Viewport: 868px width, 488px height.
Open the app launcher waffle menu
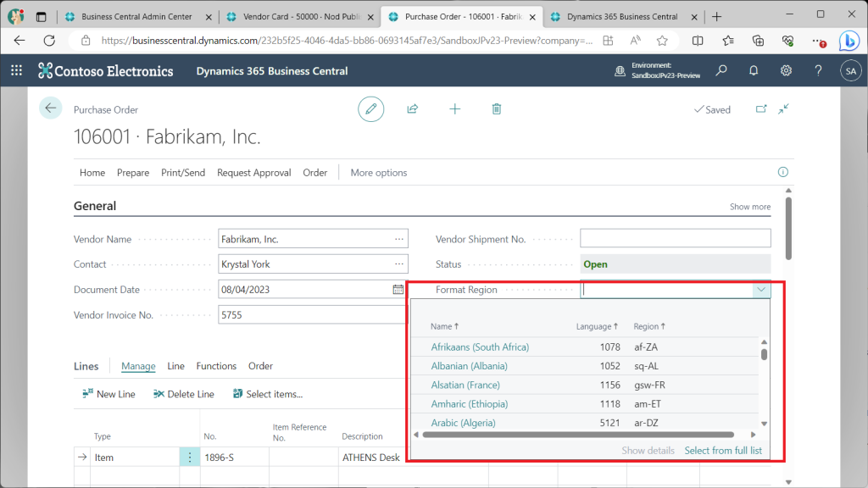(x=17, y=70)
